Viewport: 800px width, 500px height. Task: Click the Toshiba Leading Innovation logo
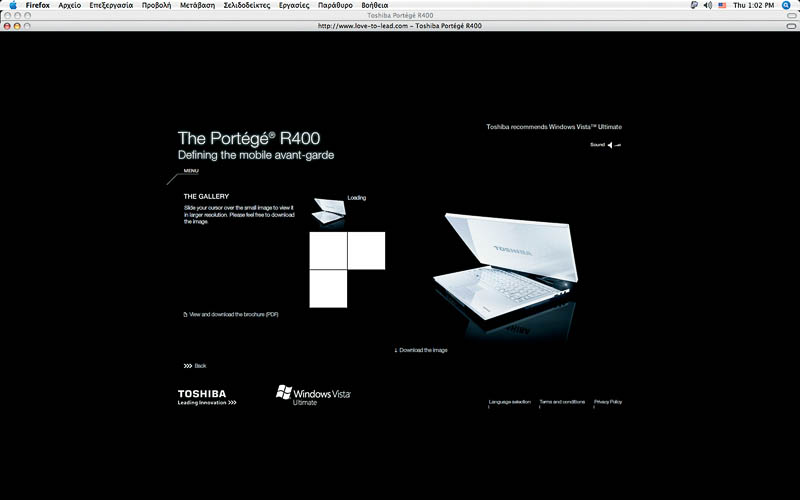pos(207,397)
